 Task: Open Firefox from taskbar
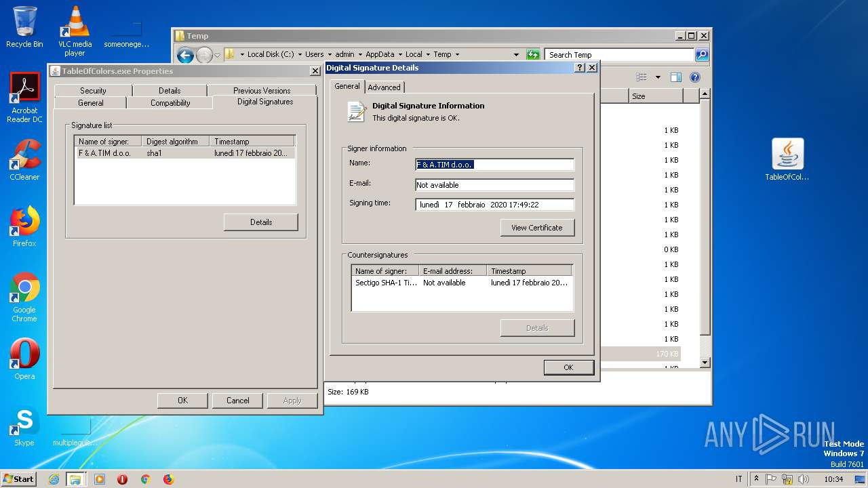coord(168,479)
